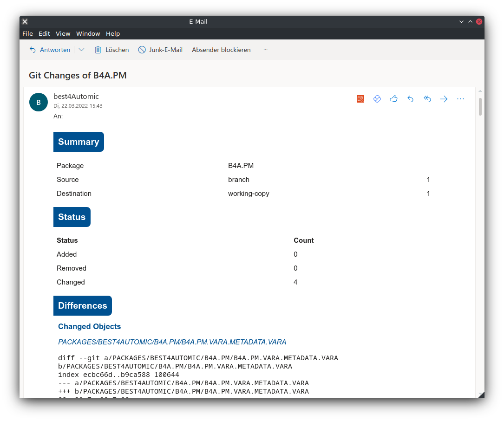Click the Changed count value 4
The height and width of the screenshot is (421, 504).
point(295,282)
